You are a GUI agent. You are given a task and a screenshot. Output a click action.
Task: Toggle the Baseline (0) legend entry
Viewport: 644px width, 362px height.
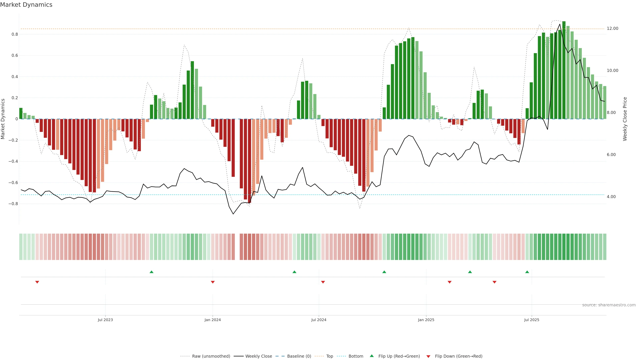point(299,356)
